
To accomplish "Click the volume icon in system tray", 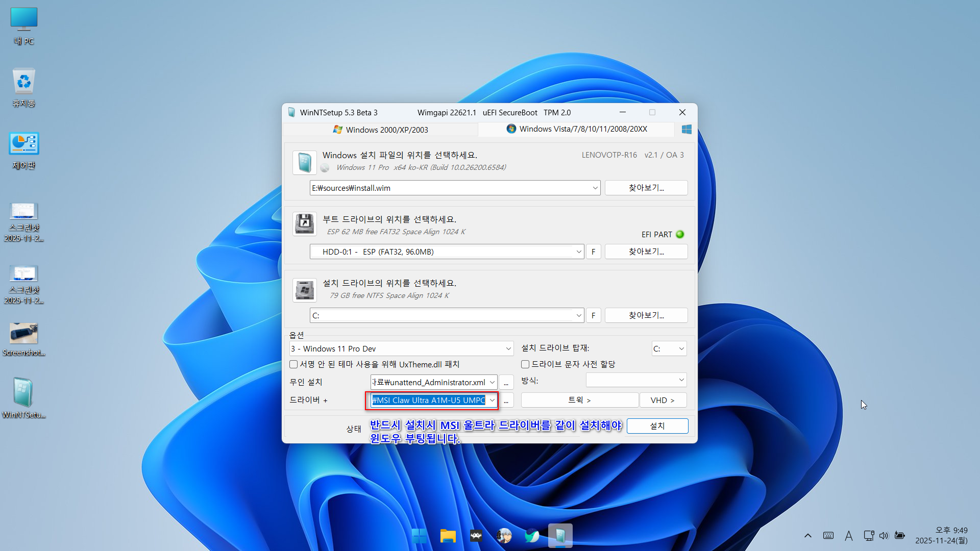I will pos(884,536).
